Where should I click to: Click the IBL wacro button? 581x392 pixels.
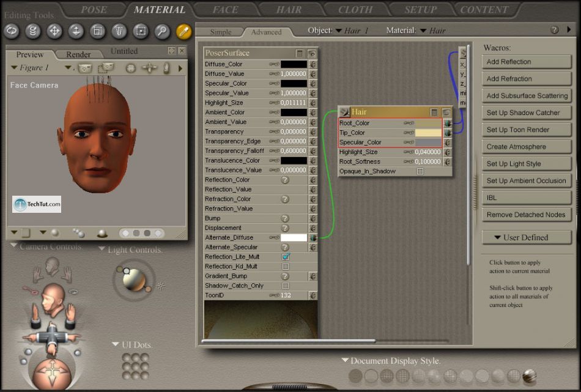526,198
